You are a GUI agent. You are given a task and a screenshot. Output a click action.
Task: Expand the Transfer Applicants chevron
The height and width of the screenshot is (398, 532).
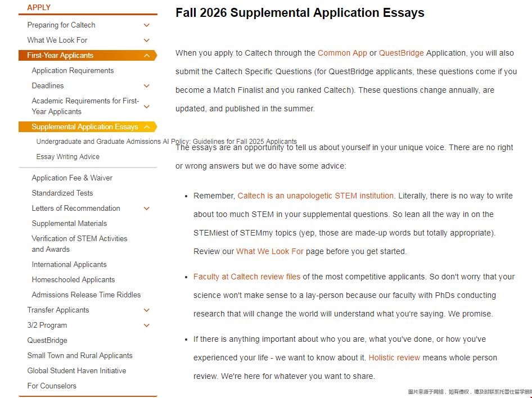147,310
